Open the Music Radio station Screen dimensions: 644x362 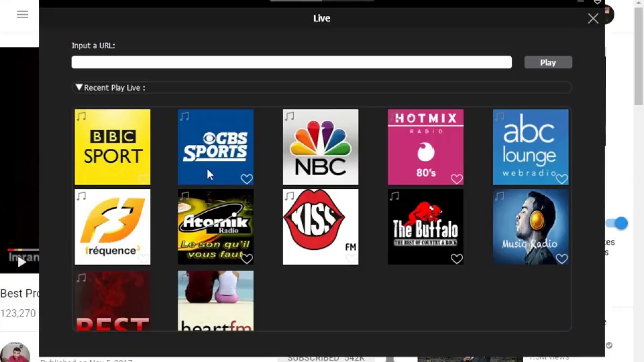[x=531, y=227]
